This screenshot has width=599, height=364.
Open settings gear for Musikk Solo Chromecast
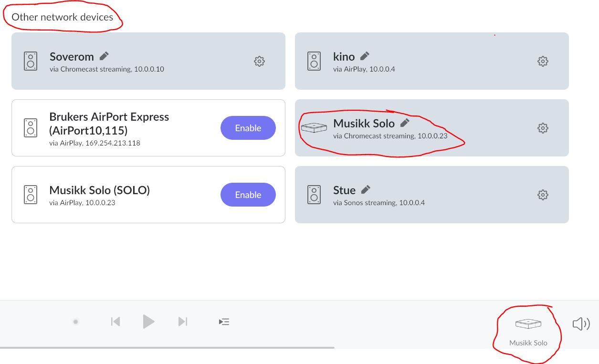coord(543,128)
